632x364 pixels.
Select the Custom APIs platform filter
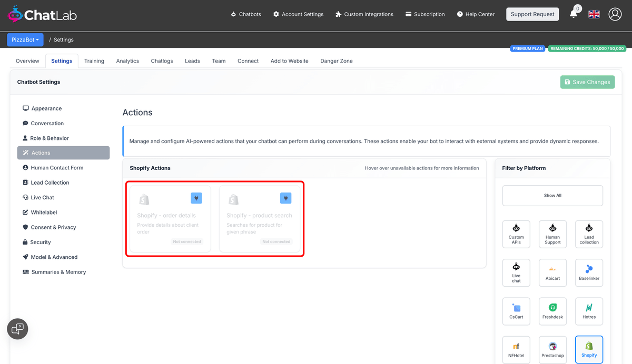(x=516, y=234)
